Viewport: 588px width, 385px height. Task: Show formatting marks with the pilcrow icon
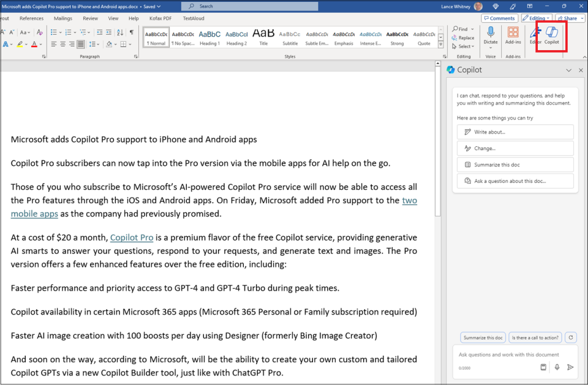pyautogui.click(x=131, y=32)
